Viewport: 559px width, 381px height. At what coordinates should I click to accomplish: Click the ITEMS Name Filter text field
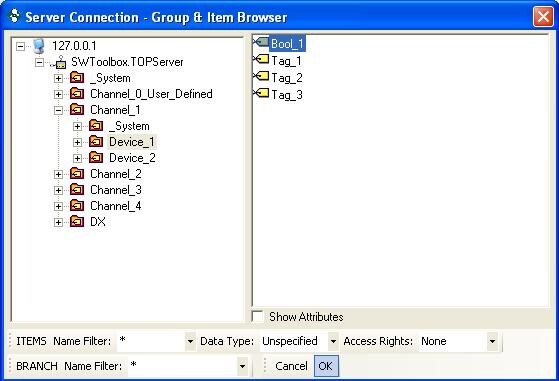(x=152, y=341)
